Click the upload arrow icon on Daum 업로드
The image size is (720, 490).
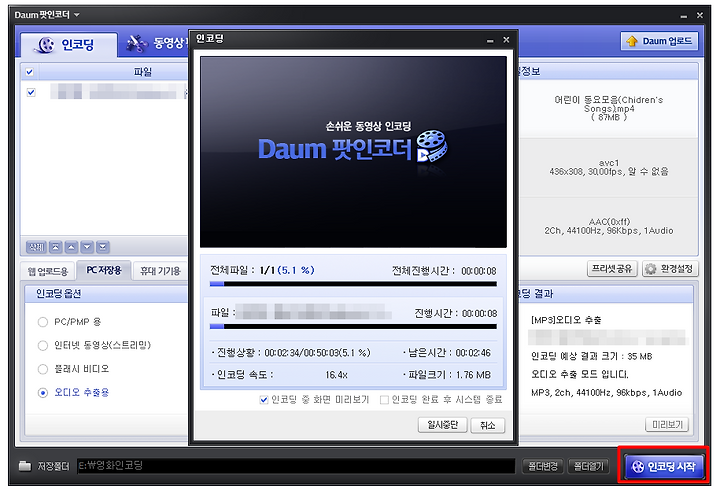pos(632,41)
